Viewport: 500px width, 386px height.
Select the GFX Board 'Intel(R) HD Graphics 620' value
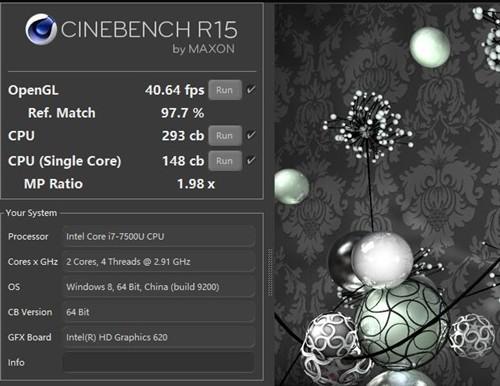(159, 337)
